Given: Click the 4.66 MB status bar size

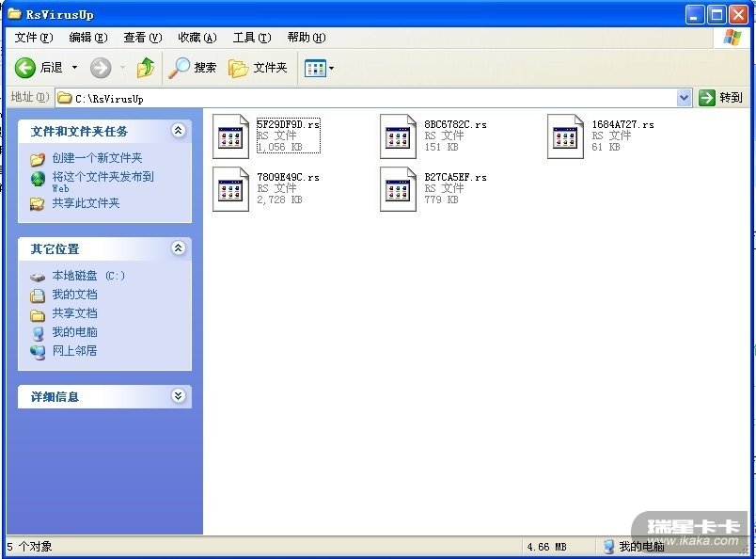Looking at the screenshot, I should click(546, 547).
